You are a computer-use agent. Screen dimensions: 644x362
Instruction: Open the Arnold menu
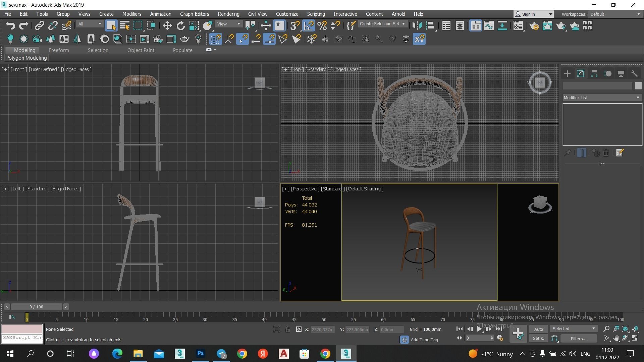[398, 14]
